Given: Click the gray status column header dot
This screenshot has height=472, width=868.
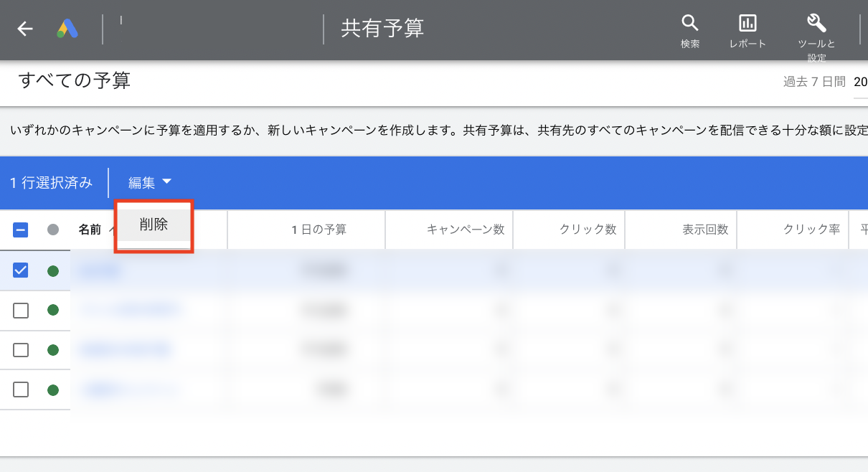Looking at the screenshot, I should click(x=52, y=230).
